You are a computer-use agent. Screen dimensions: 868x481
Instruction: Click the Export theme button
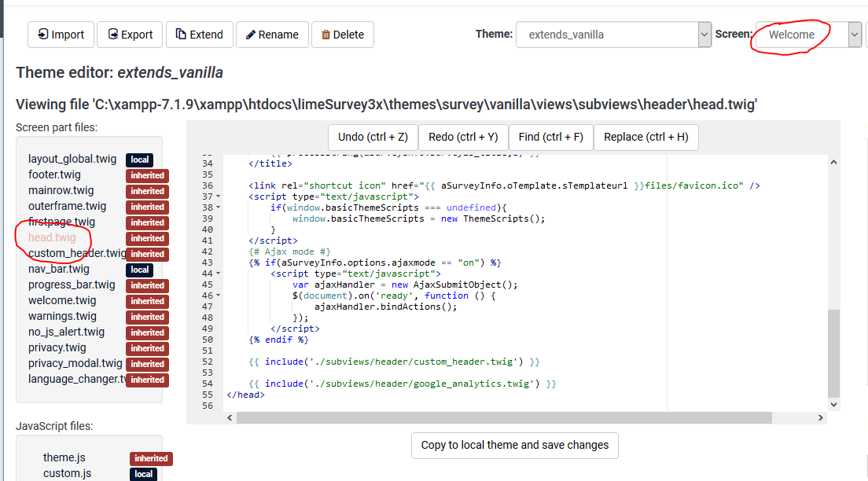131,35
